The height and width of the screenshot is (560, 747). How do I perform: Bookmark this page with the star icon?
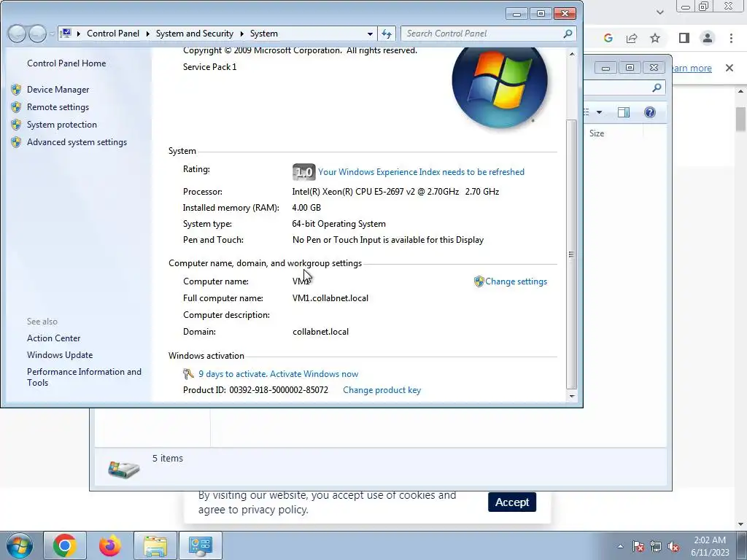tap(655, 38)
